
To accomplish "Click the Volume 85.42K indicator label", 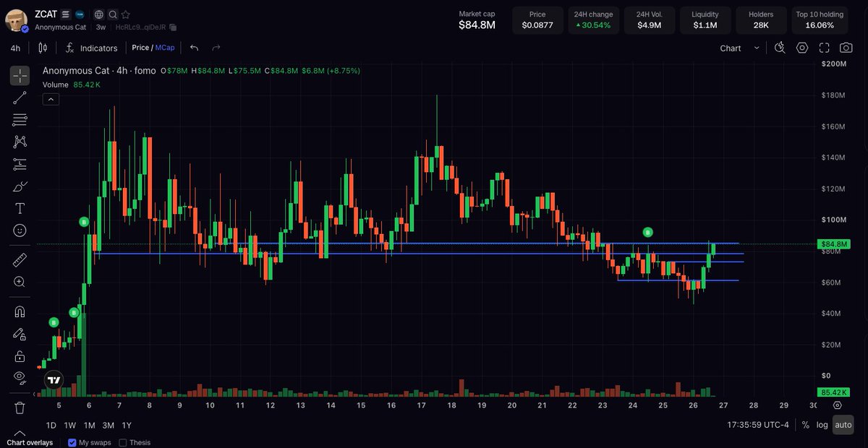I will tap(71, 85).
